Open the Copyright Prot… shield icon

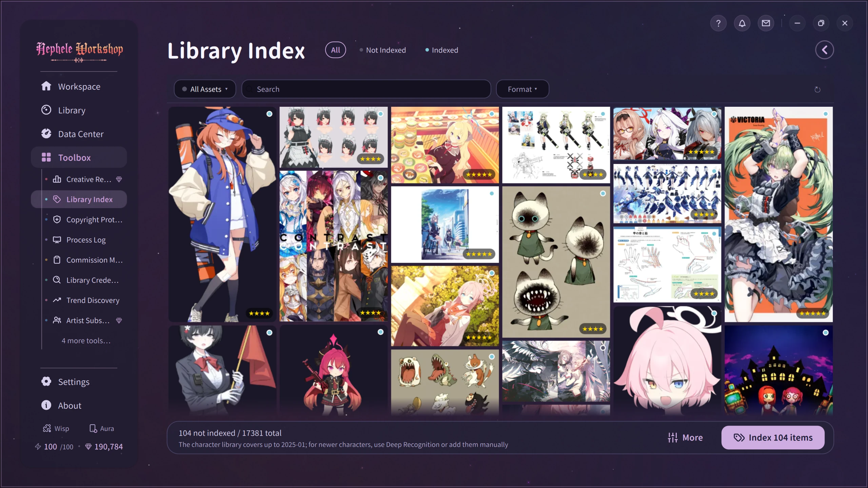pyautogui.click(x=57, y=220)
